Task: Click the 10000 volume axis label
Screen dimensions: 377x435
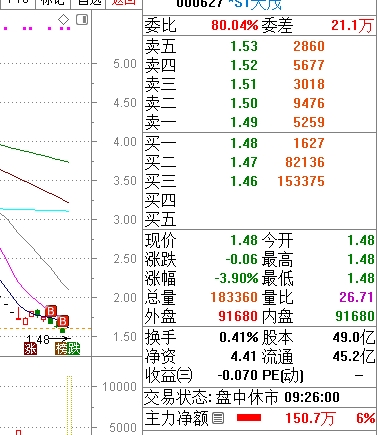Action: point(119,387)
